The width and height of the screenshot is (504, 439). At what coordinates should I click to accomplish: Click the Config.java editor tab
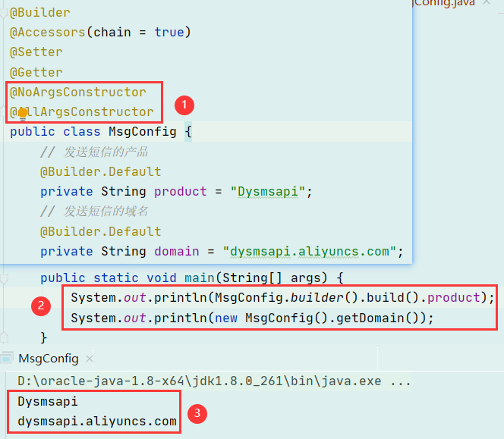[443, 3]
